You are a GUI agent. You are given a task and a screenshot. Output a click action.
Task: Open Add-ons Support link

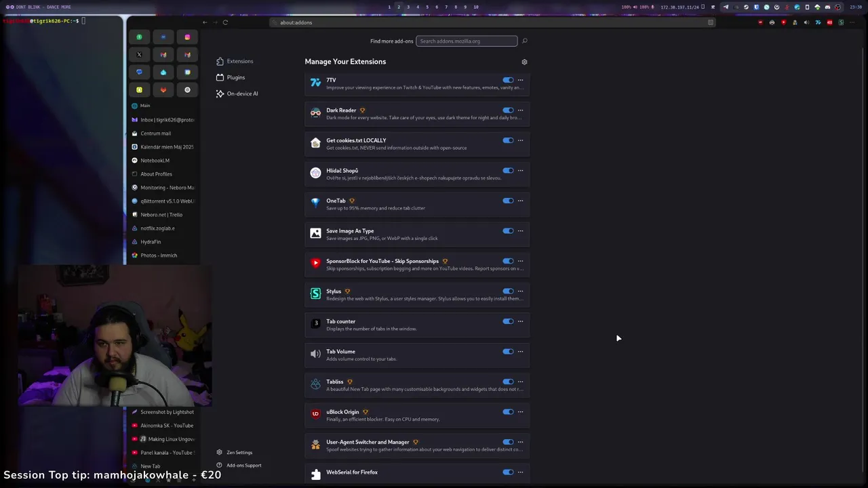coord(239,465)
